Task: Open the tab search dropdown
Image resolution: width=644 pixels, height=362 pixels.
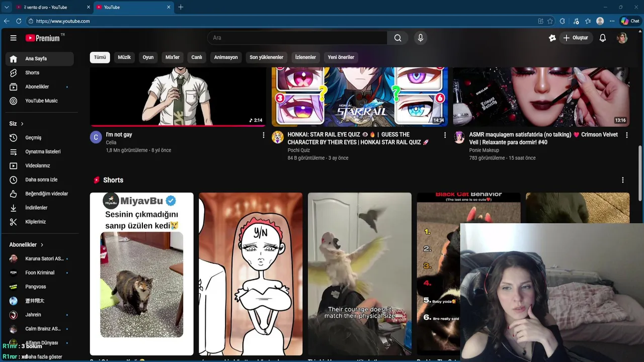Action: coord(7,7)
